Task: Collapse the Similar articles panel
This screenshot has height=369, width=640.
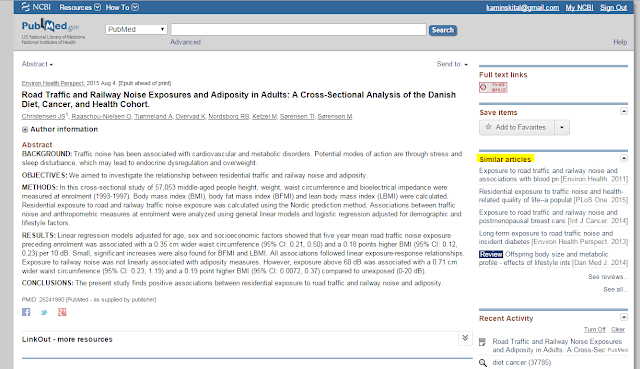Action: [x=624, y=158]
